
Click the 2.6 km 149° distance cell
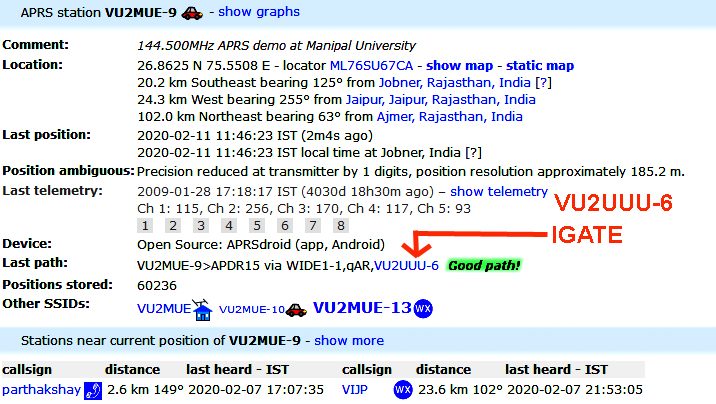tap(145, 390)
